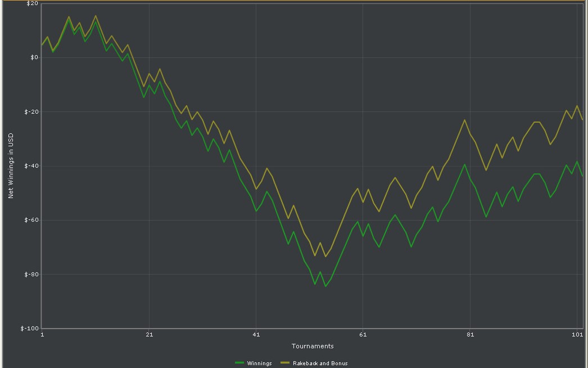The width and height of the screenshot is (588, 368).
Task: Toggle the Rakeback and Bonus legend label
Action: [x=320, y=363]
